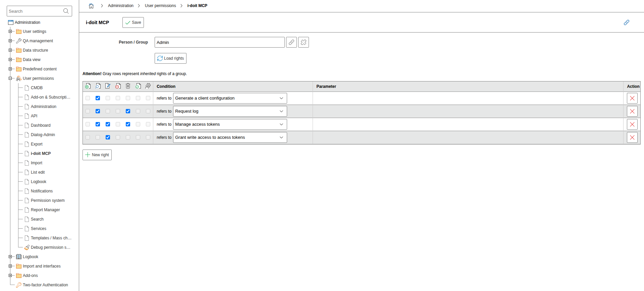Check supervisor right for Manage access tokens
This screenshot has width=644, height=291.
148,124
